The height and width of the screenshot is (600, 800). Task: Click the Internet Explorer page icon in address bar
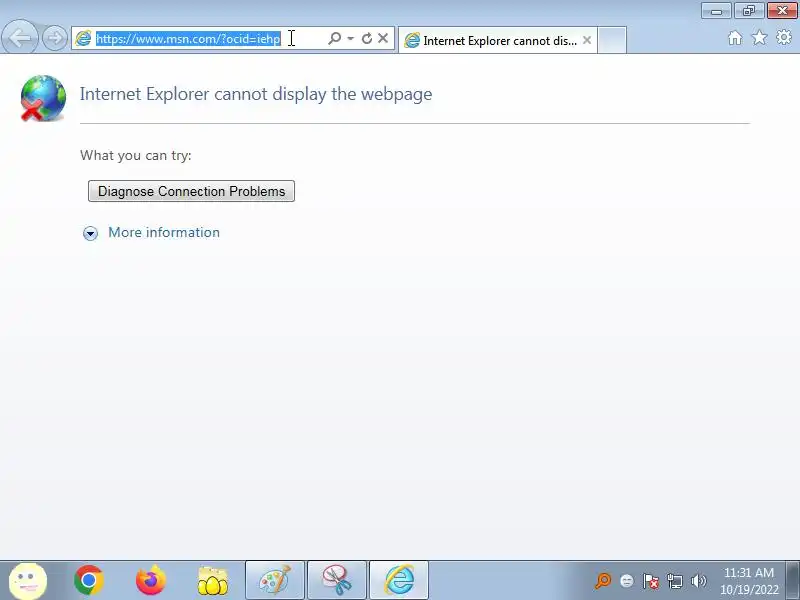click(83, 39)
